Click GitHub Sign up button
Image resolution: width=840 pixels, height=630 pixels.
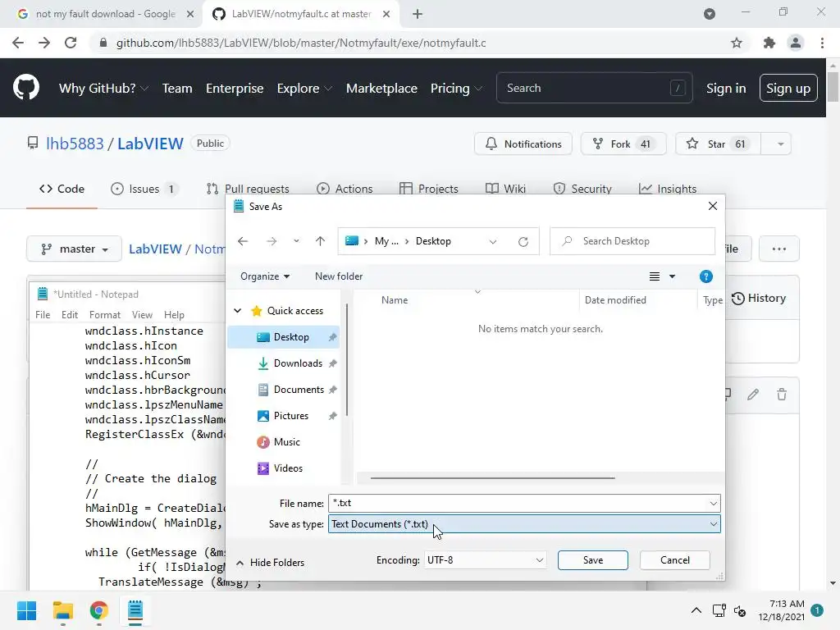(788, 89)
